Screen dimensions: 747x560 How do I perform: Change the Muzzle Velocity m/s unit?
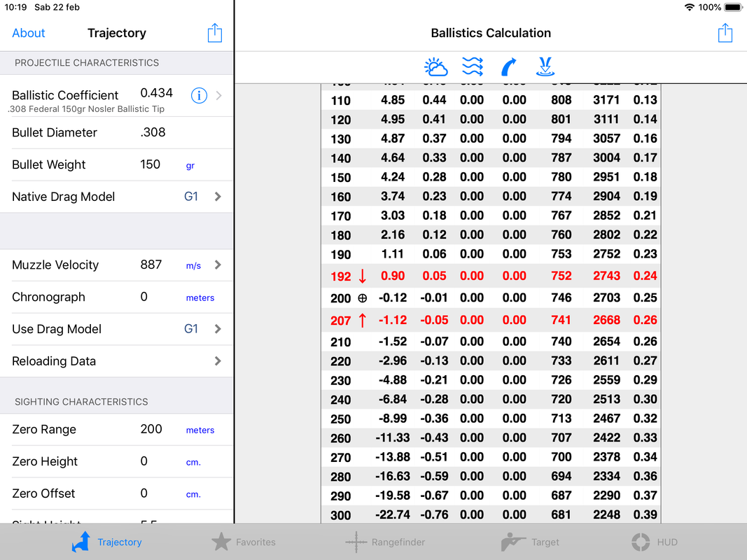[x=193, y=266]
